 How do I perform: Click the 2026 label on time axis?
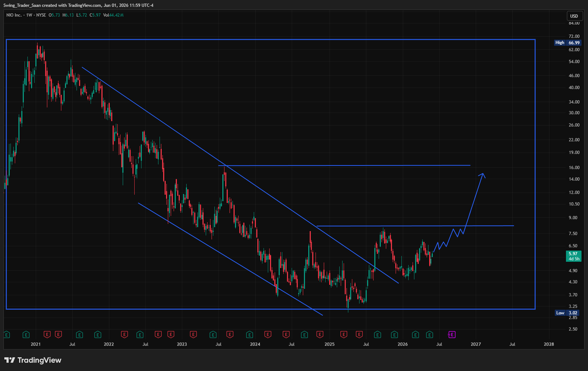click(x=402, y=345)
